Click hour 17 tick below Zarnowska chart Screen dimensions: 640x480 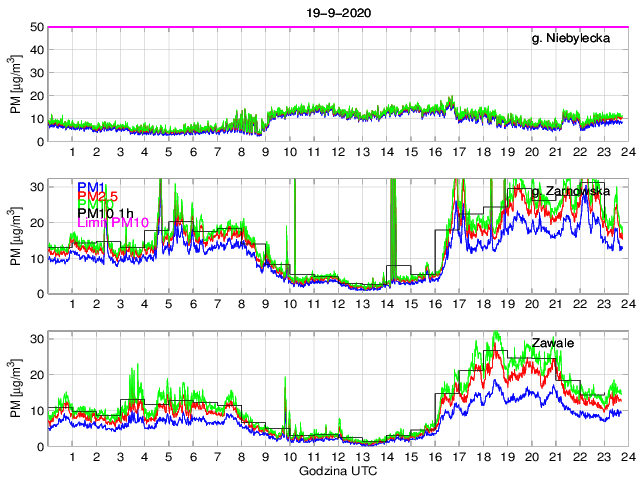pos(459,304)
